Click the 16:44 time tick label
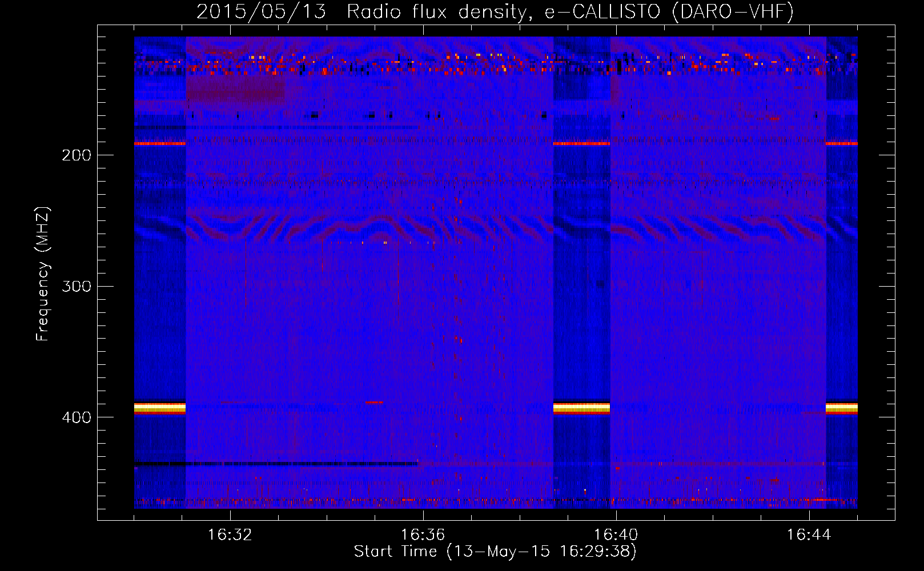This screenshot has width=924, height=571. 809,535
